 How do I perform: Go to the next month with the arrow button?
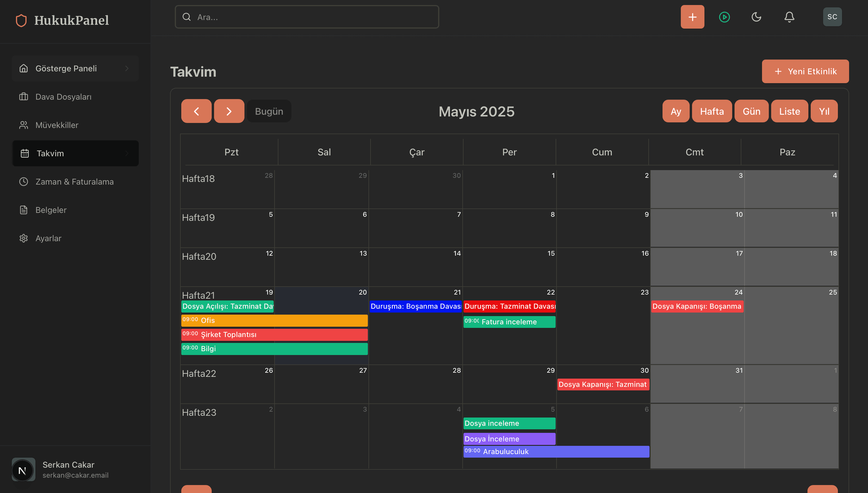pos(229,111)
